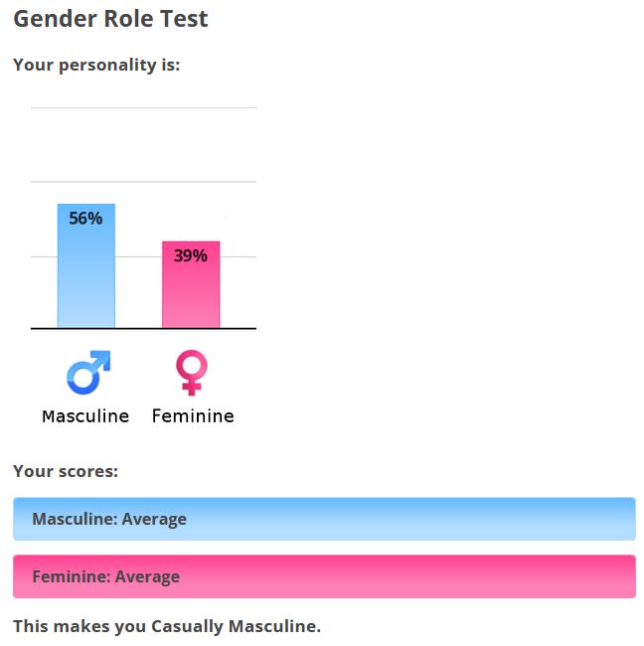This screenshot has height=646, width=644.
Task: Click the second gridline above the bars
Action: coord(143,182)
